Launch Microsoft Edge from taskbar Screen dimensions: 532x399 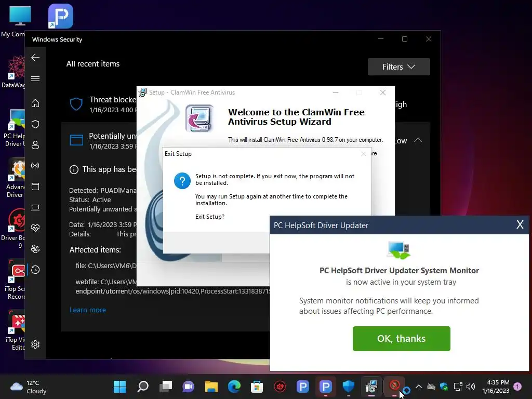coord(234,387)
